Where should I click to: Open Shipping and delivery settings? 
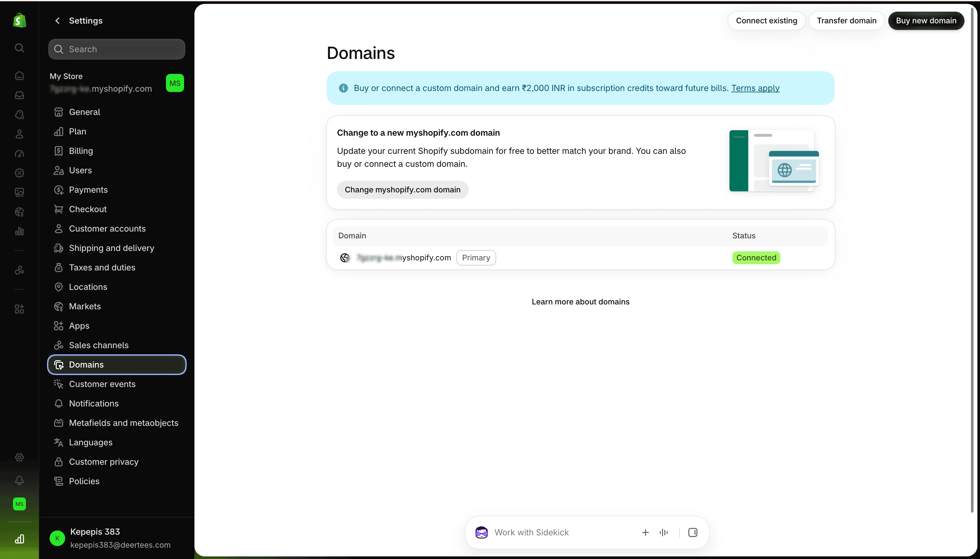[117, 248]
